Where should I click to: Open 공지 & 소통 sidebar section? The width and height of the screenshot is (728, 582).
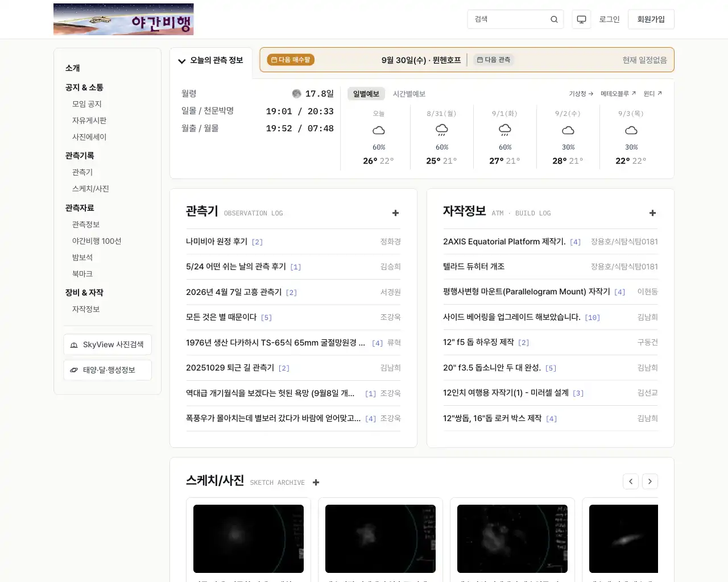(x=84, y=88)
